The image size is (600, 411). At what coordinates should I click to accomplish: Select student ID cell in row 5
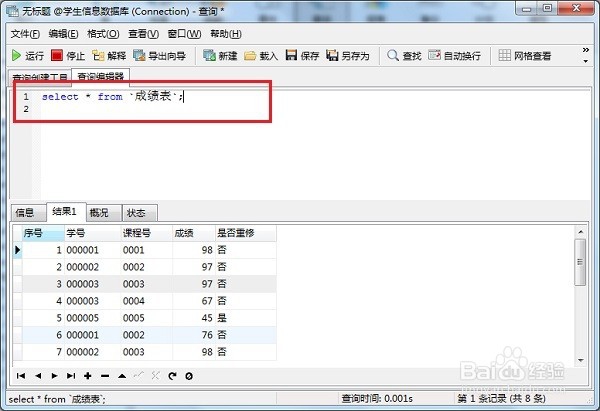[x=92, y=318]
